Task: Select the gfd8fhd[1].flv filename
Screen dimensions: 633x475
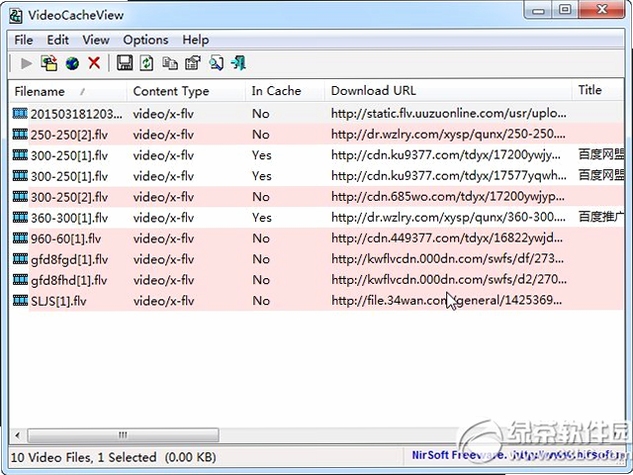Action: click(69, 280)
